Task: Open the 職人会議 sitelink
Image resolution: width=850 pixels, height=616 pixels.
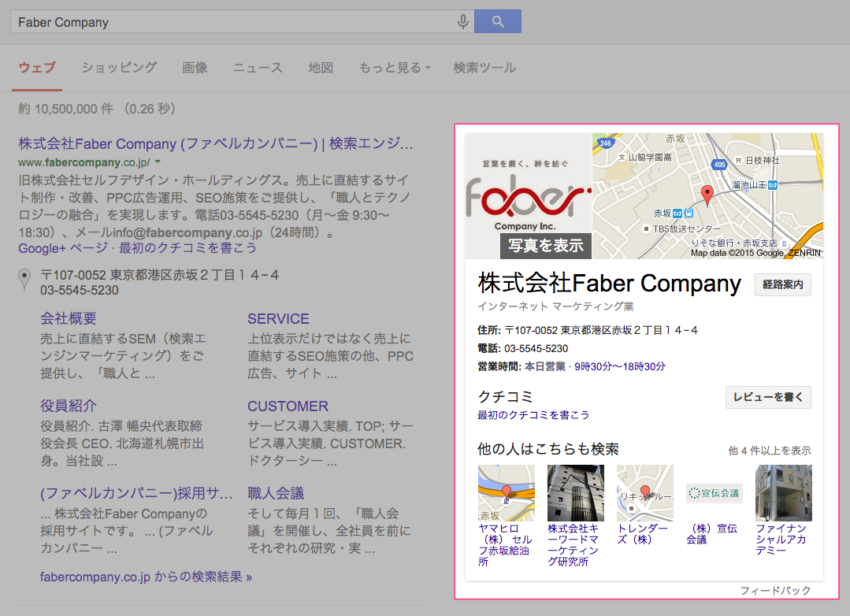Action: coord(276,493)
